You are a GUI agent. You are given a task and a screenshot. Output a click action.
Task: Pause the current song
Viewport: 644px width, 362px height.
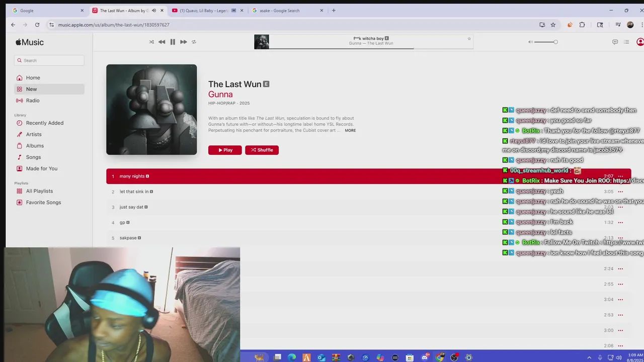(173, 42)
